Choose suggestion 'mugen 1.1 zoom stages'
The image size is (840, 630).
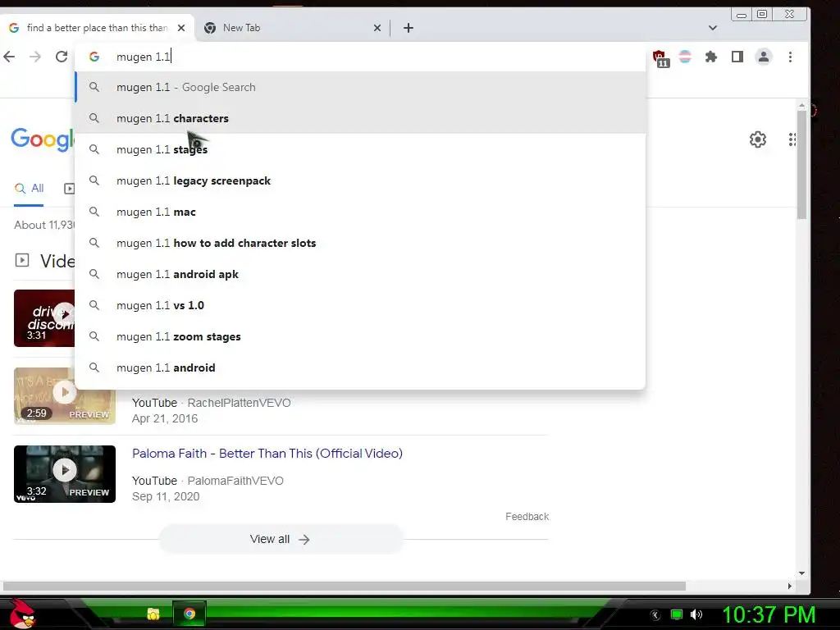coord(361,336)
